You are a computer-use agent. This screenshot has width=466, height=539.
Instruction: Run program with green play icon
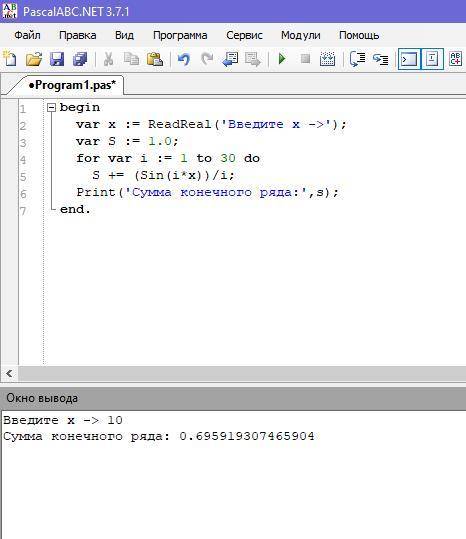282,59
